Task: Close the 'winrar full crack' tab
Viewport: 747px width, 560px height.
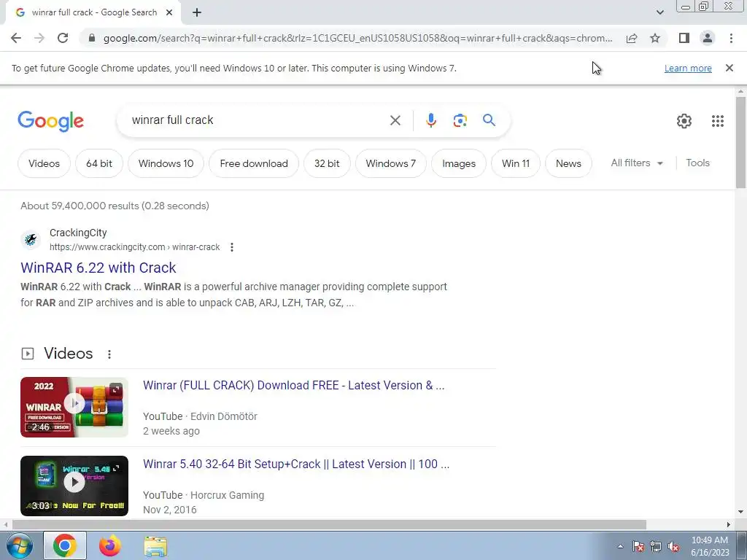Action: [169, 12]
